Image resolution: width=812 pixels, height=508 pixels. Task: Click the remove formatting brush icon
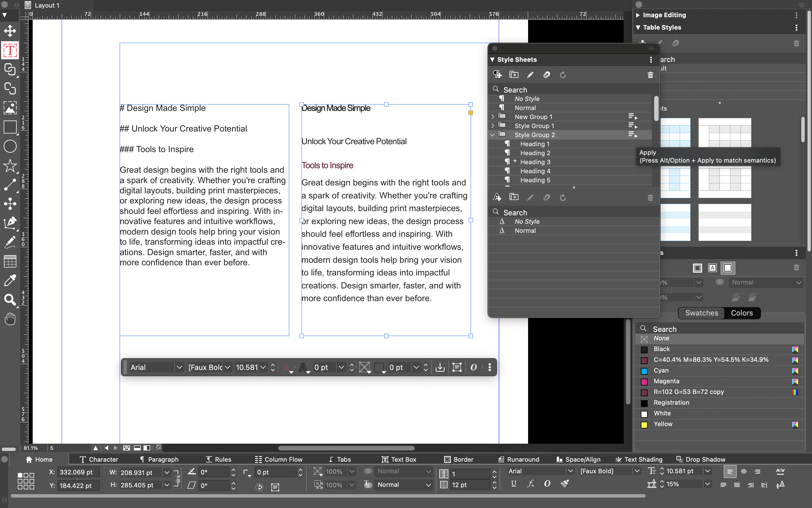point(565,484)
